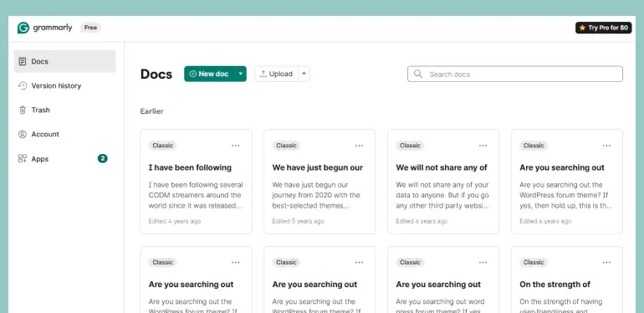Click the 'Edited 4 years ago' label
Screen dimensions: 644x313
point(175,222)
